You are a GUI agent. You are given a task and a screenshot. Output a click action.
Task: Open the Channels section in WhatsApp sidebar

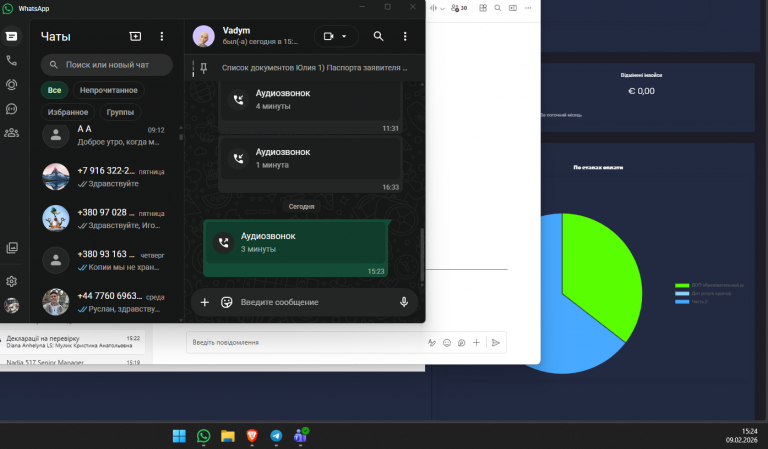[x=11, y=109]
